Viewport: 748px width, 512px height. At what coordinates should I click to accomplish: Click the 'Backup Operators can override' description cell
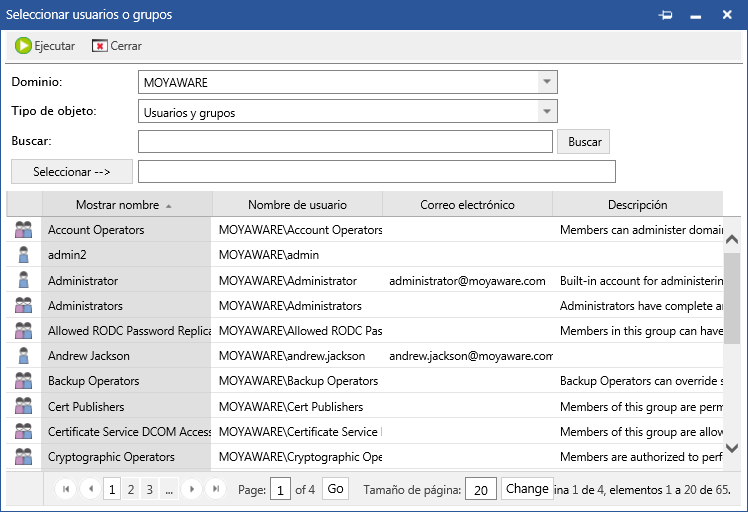click(x=638, y=381)
